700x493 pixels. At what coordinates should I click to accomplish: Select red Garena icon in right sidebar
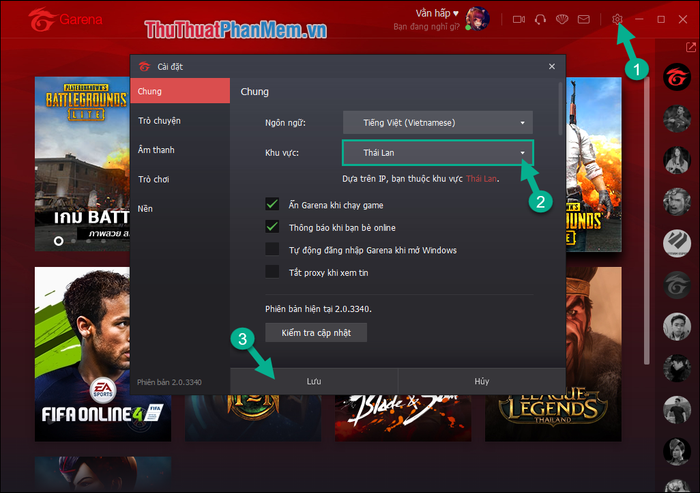677,77
